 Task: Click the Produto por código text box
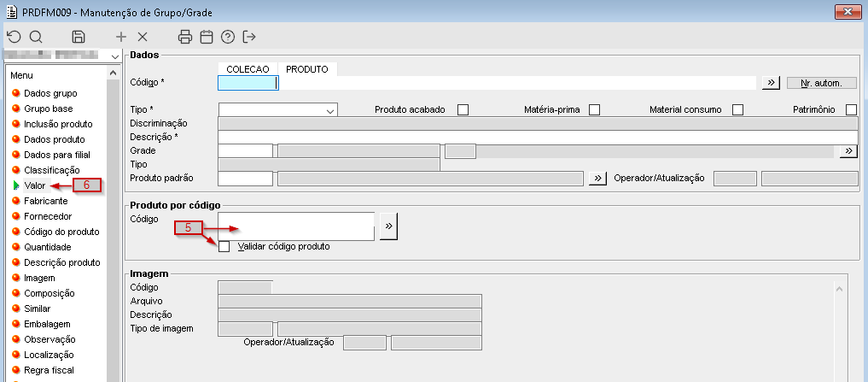point(297,226)
